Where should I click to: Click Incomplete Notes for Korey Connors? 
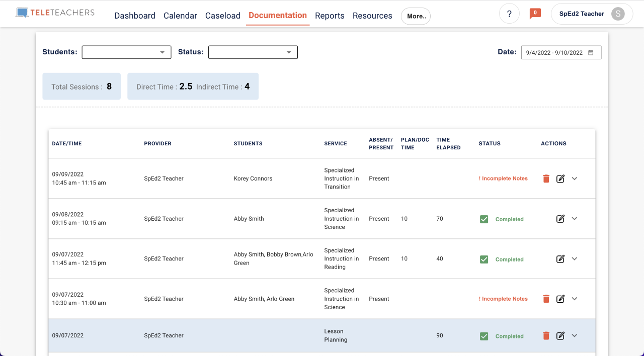pyautogui.click(x=503, y=179)
